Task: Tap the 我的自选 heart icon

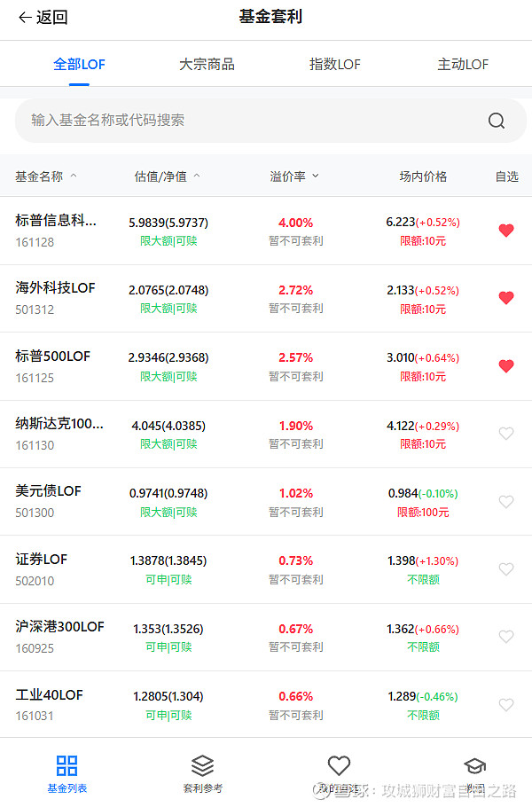Action: coord(339,765)
